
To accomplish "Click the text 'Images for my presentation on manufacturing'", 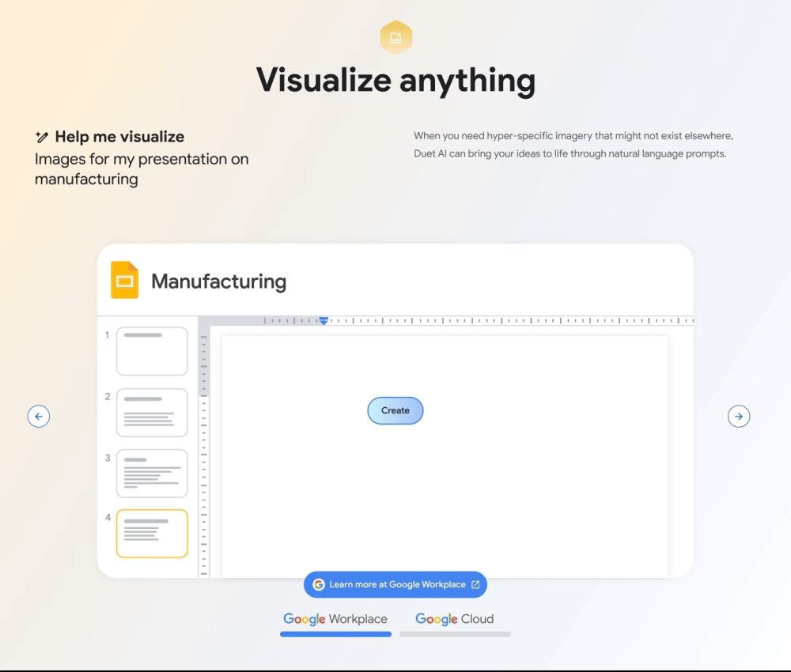I will [x=142, y=169].
